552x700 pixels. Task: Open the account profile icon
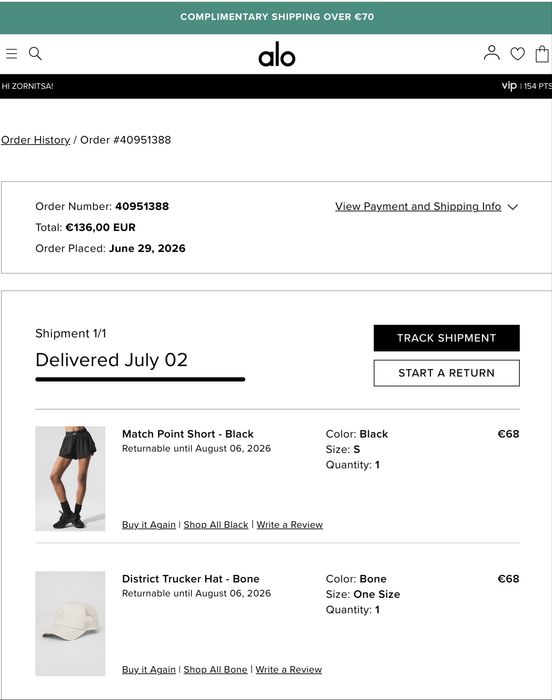492,53
